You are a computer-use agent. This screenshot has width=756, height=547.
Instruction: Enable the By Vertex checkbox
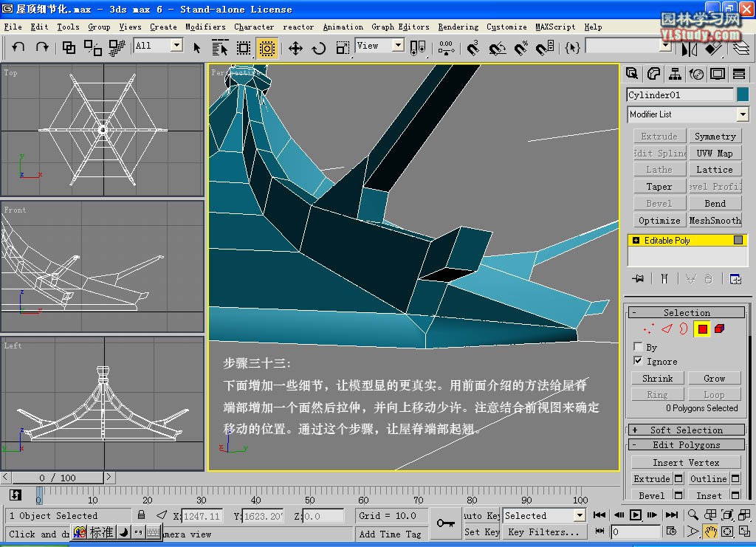pos(638,347)
